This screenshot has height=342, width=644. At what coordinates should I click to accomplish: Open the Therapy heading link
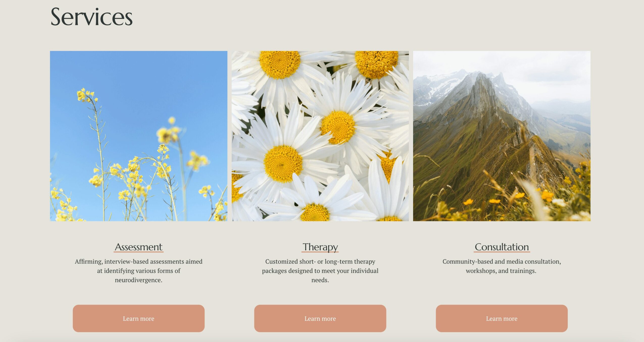click(320, 247)
